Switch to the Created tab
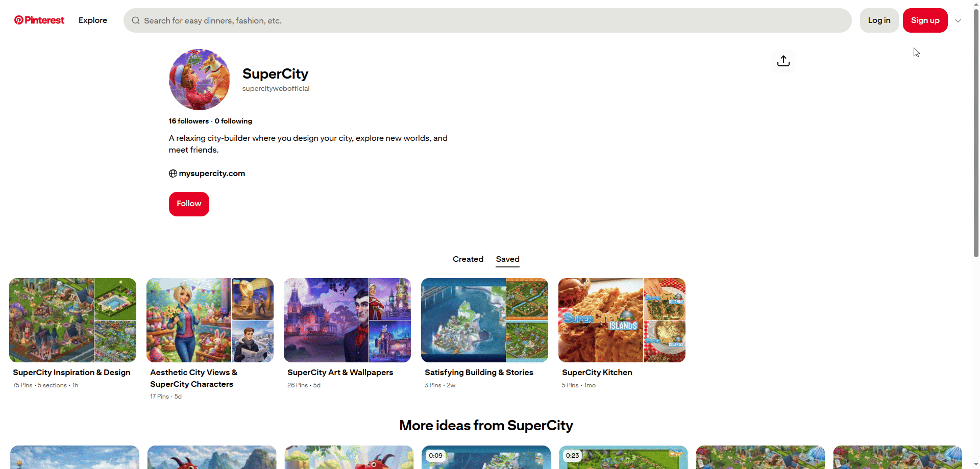Screen dimensions: 980x469 click(x=468, y=259)
